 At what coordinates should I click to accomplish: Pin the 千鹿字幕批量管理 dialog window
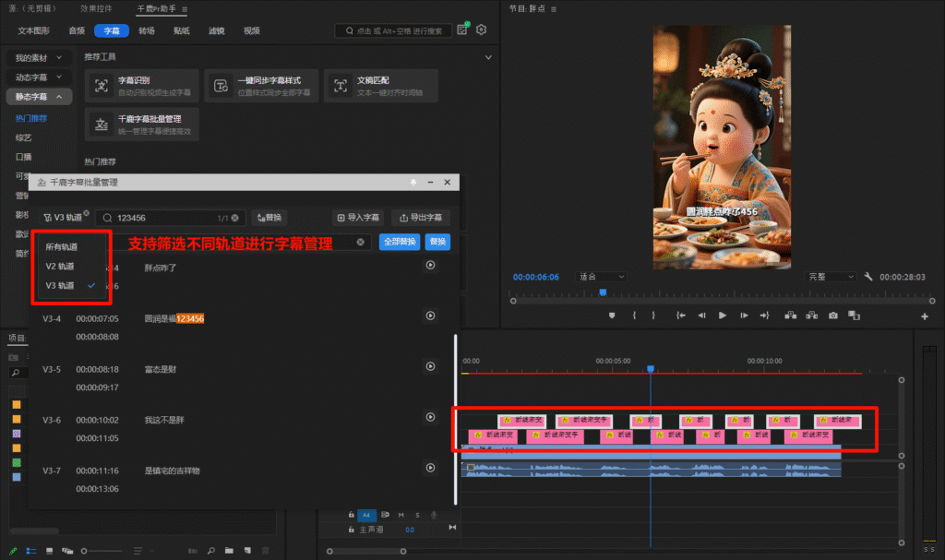(x=414, y=183)
